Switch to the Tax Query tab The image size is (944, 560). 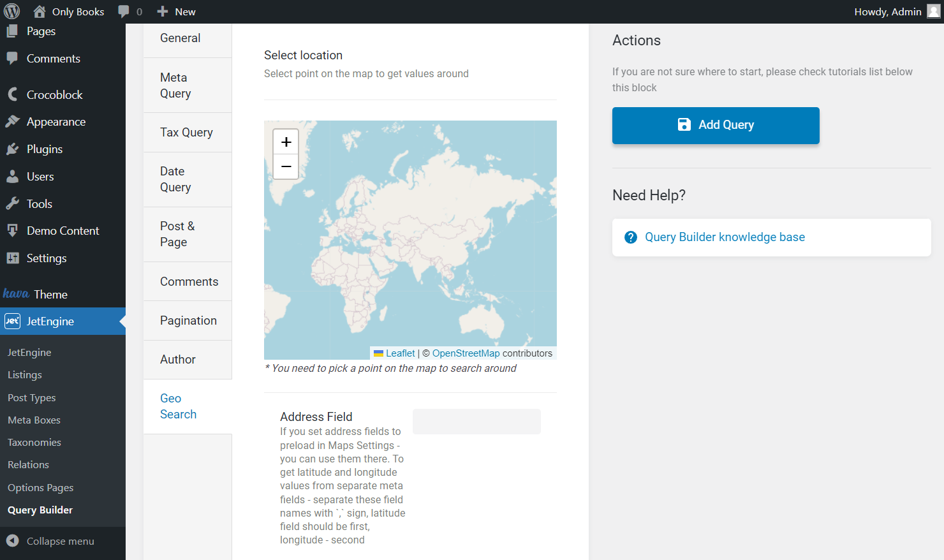pos(188,133)
